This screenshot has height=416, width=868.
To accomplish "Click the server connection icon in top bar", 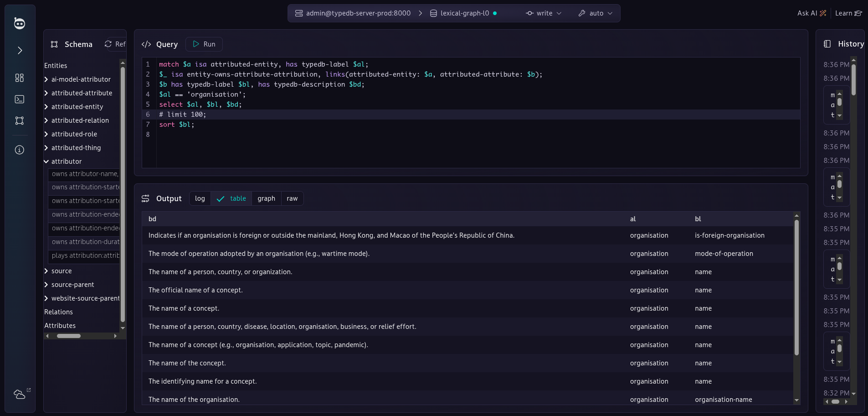I will [299, 13].
